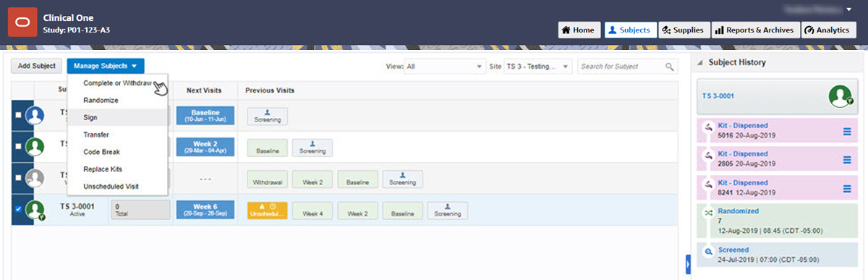Open the Manage Subjects dropdown

(x=105, y=66)
